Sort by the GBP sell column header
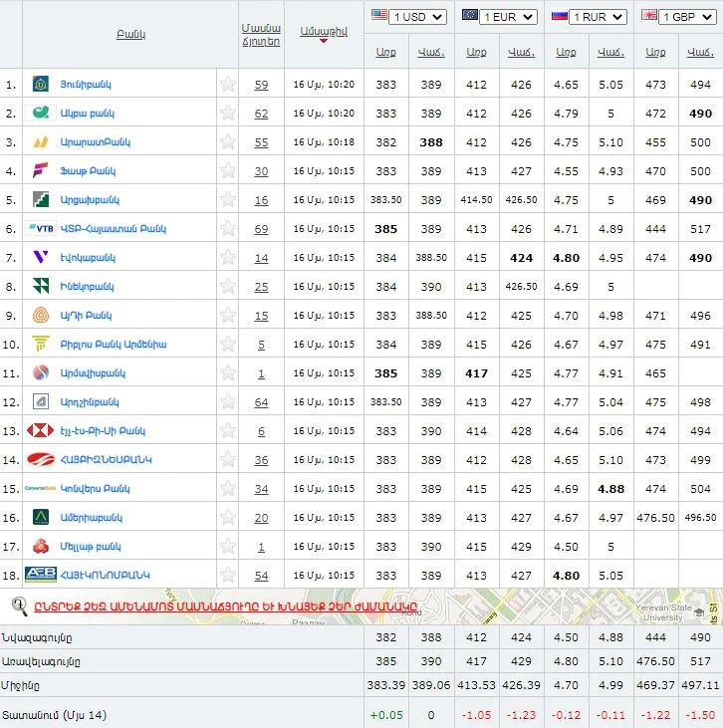The image size is (723, 728). tap(700, 52)
